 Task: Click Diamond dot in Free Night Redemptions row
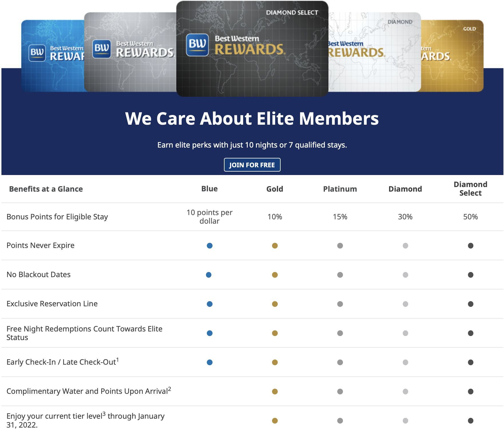(405, 333)
